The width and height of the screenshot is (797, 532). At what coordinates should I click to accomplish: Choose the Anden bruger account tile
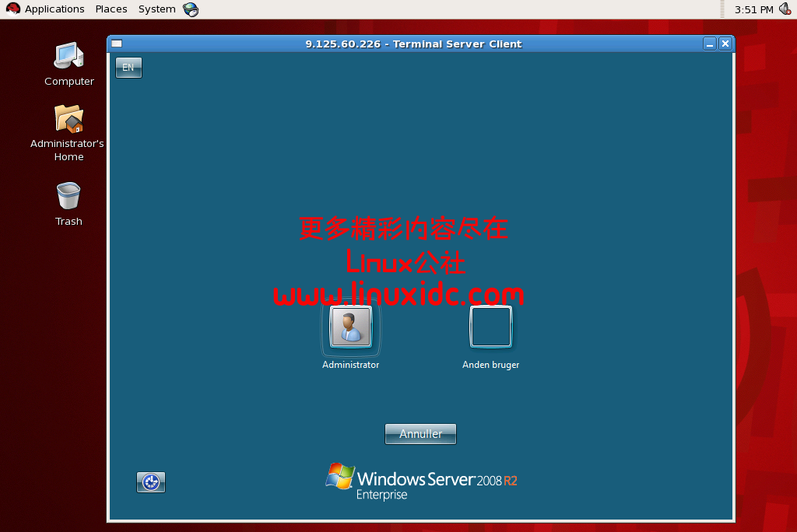[x=490, y=327]
